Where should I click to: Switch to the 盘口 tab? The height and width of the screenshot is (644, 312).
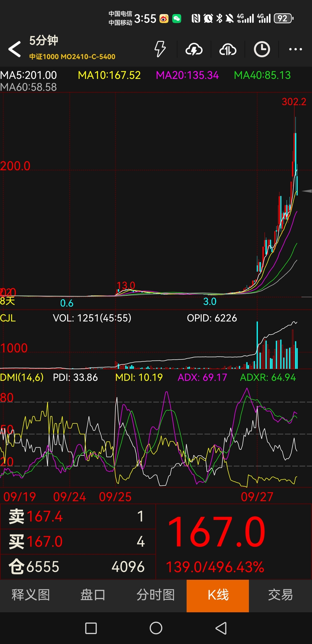93,595
